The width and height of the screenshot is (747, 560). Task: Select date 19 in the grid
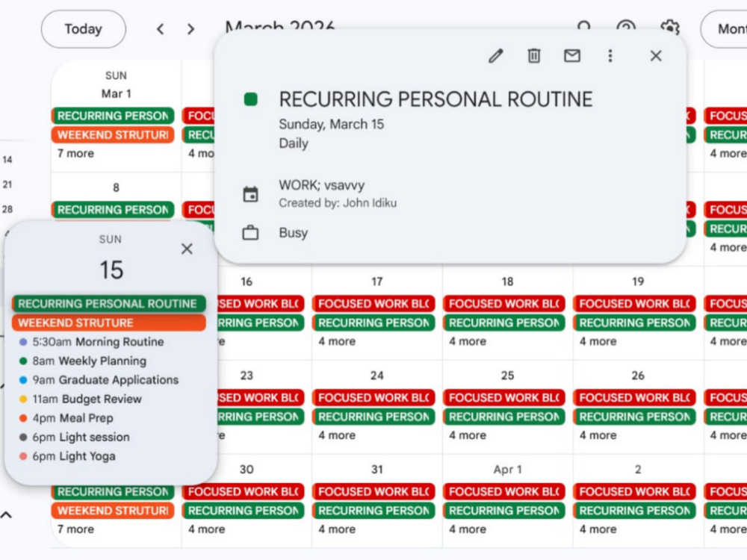[638, 282]
